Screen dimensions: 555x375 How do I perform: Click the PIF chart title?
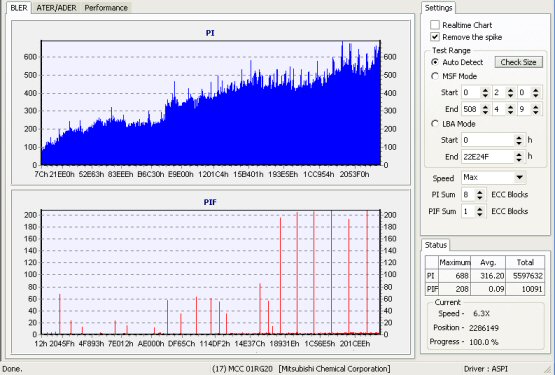pyautogui.click(x=210, y=202)
